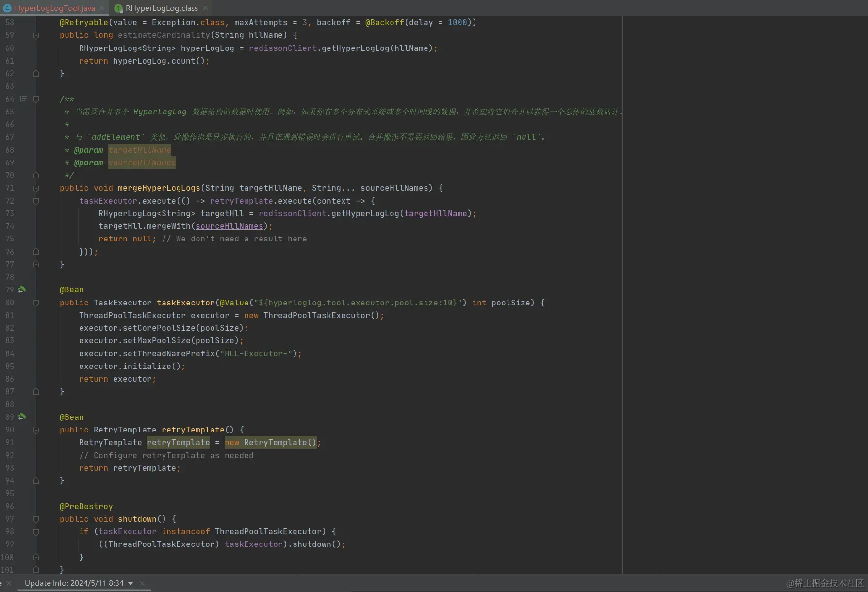Click the @param tag for targetHllName
Screen dimensions: 868x592
[88, 150]
